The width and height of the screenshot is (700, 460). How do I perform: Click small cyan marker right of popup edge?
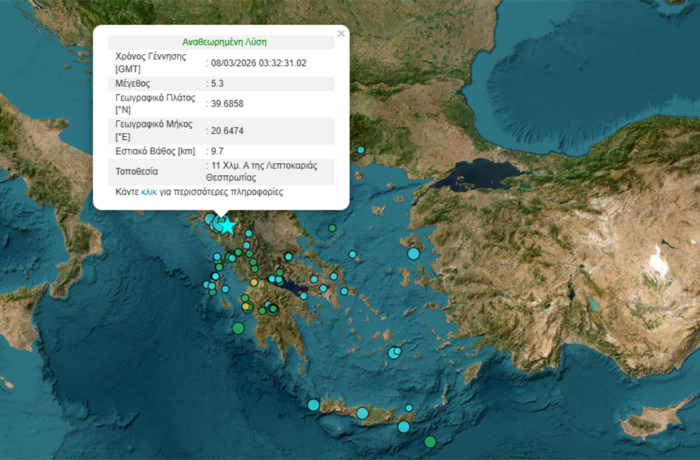pyautogui.click(x=360, y=150)
